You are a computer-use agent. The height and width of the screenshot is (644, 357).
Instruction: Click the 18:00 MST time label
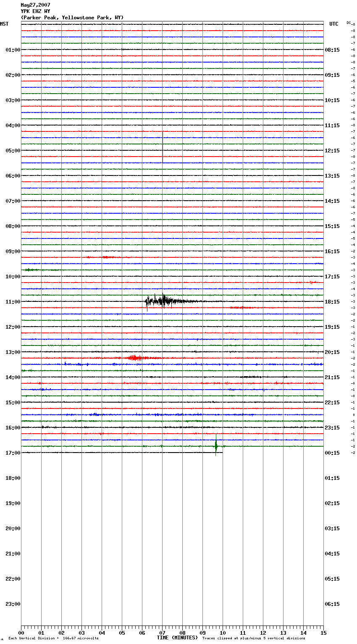pos(13,478)
